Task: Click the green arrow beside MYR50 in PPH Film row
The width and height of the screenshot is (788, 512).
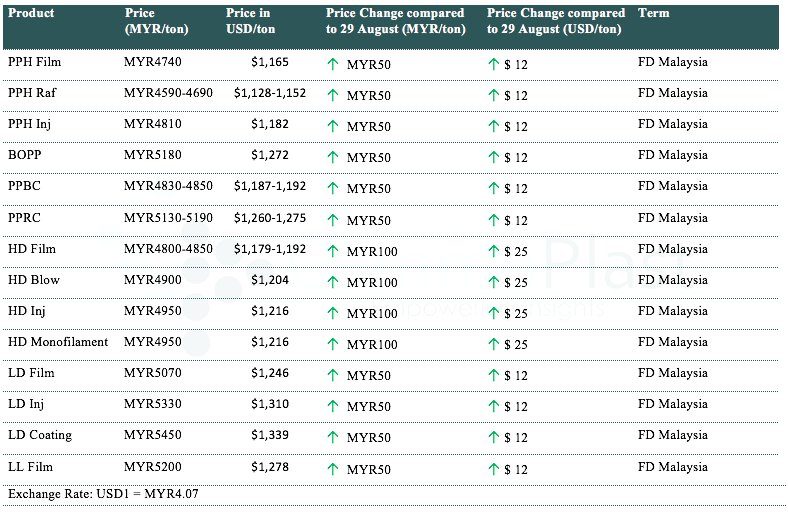Action: (333, 64)
